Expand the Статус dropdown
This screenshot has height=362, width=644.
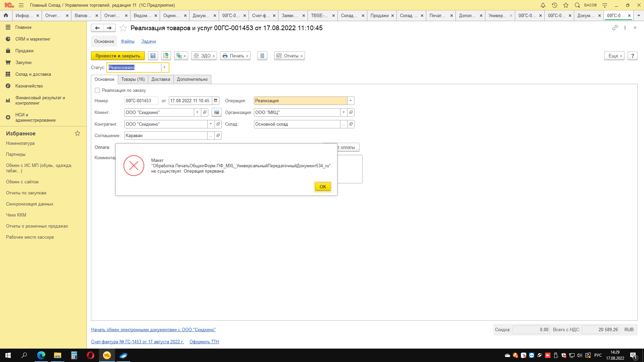tap(164, 67)
